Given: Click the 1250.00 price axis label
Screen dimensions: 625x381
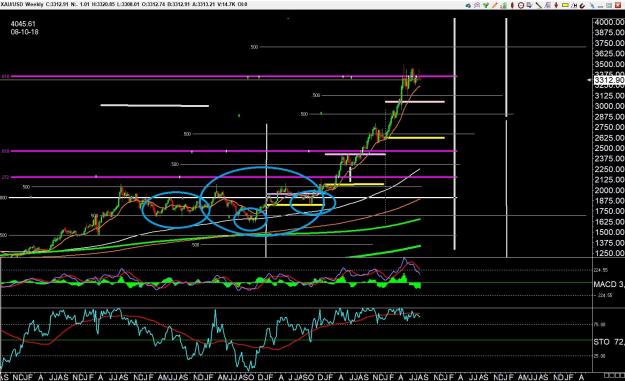Looking at the screenshot, I should (609, 253).
